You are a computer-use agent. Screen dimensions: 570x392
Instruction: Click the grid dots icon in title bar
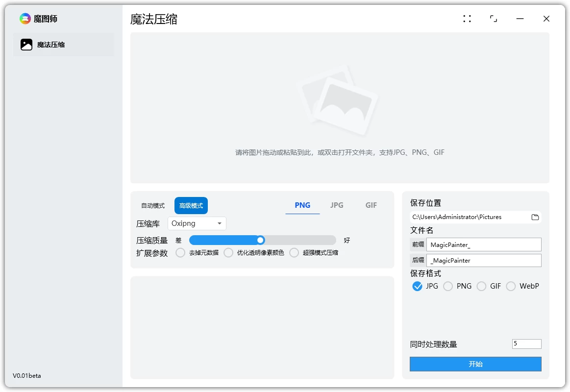[467, 18]
